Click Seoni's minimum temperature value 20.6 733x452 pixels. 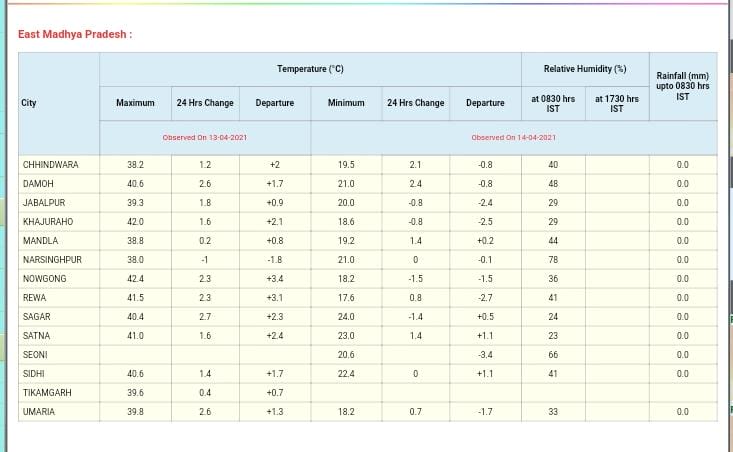[x=345, y=354]
